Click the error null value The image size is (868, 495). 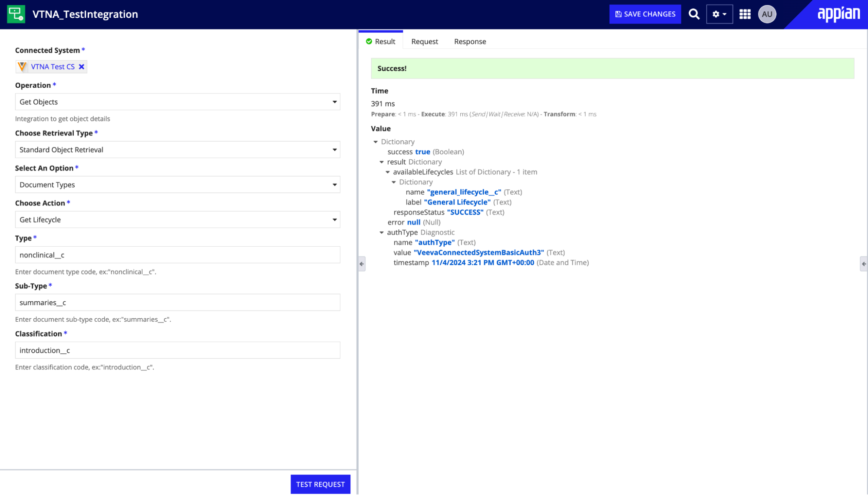click(413, 222)
